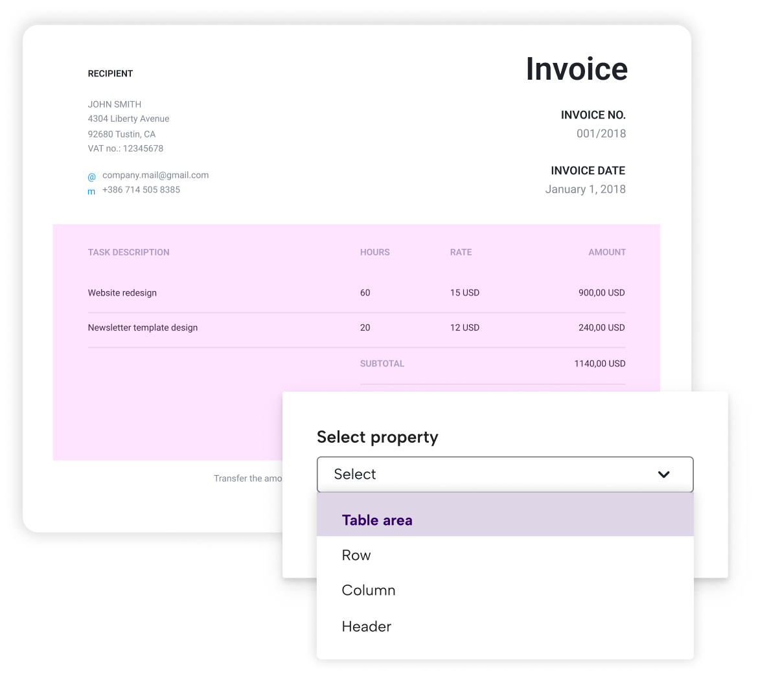The width and height of the screenshot is (758, 700).
Task: Select Column in the dropdown menu
Action: (x=368, y=590)
